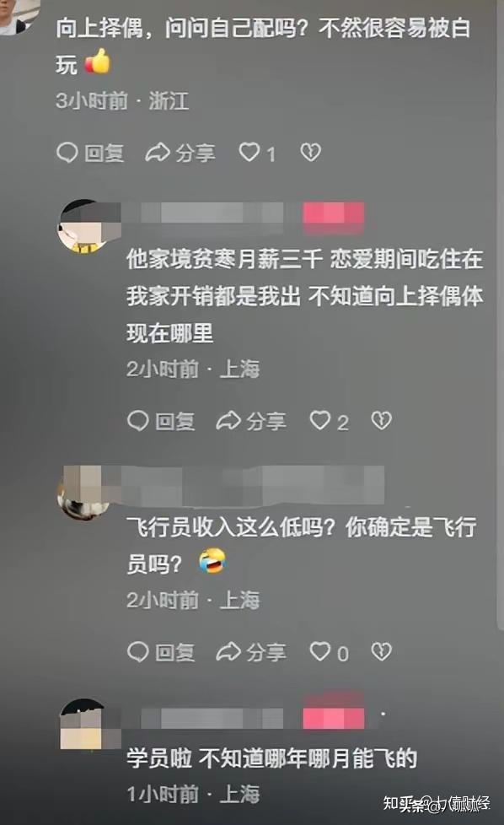
Task: Share the 家境贫寒 comment
Action: (251, 421)
